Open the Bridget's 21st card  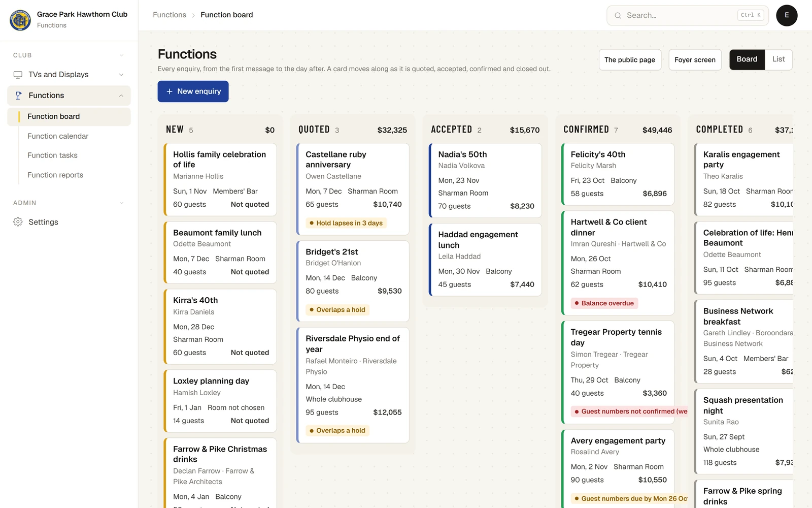tap(353, 281)
